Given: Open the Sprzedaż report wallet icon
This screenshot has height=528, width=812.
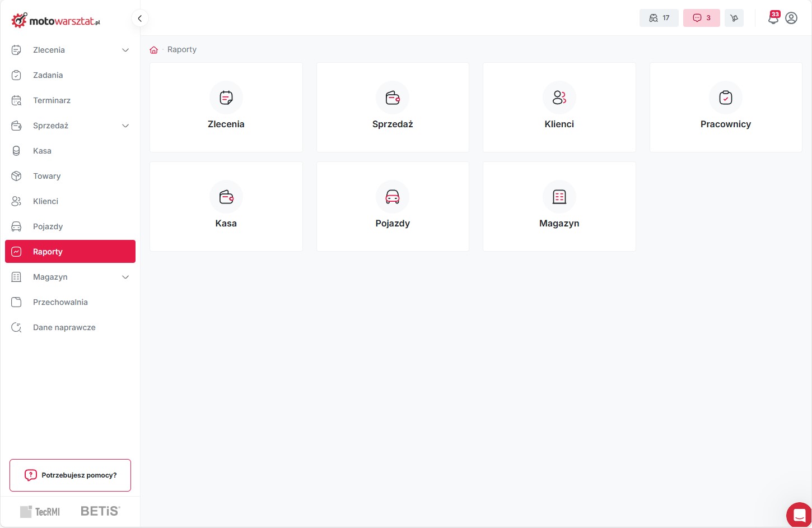Looking at the screenshot, I should point(393,98).
